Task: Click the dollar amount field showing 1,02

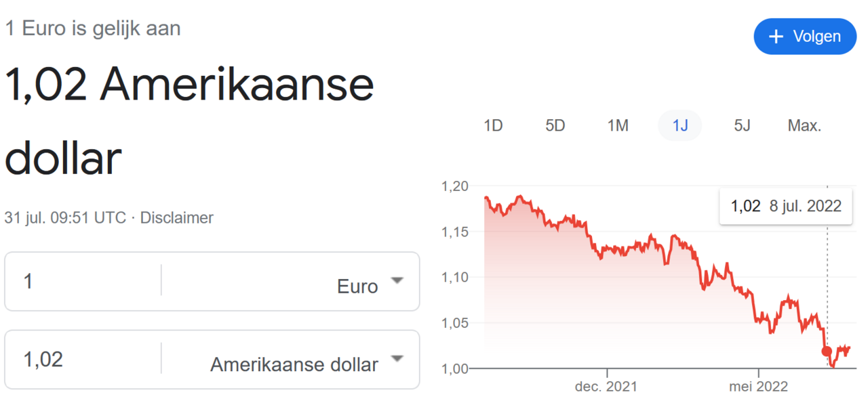Action: click(x=81, y=359)
